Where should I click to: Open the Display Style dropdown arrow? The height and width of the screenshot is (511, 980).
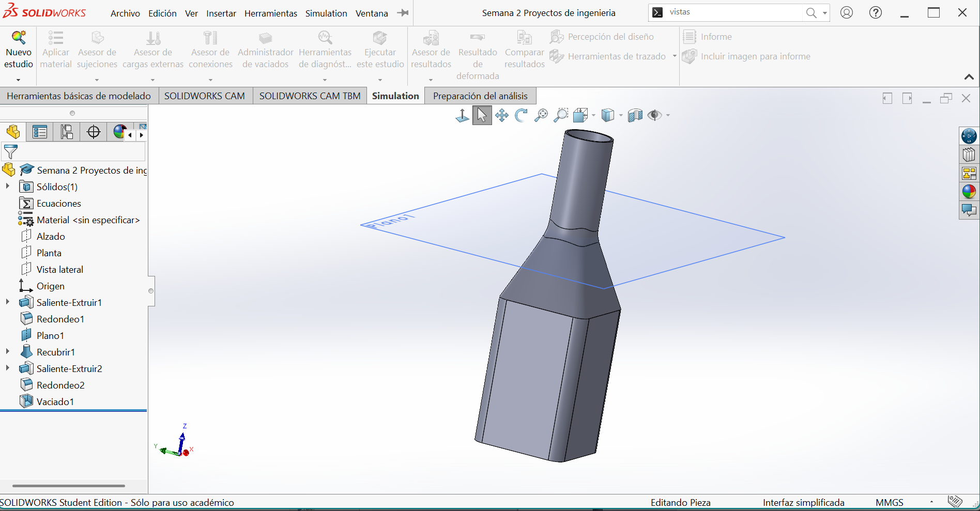(621, 115)
